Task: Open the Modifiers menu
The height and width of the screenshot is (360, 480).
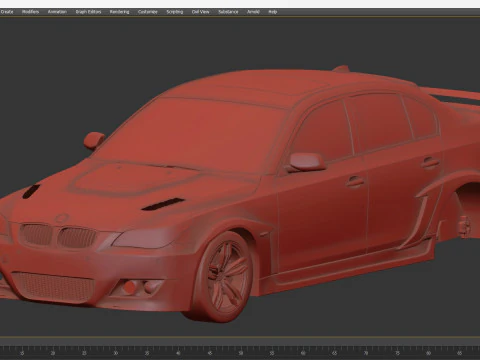Action: coord(30,12)
